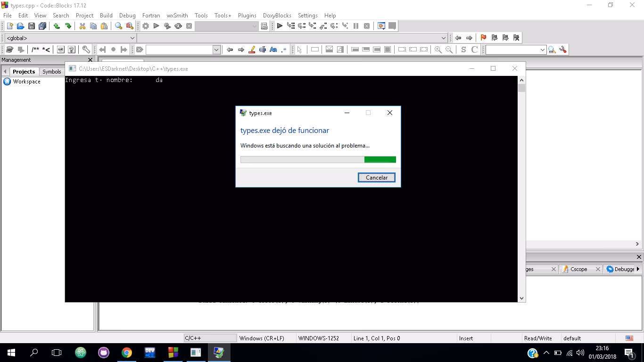Clear all bookmarks flag icon

tap(516, 38)
